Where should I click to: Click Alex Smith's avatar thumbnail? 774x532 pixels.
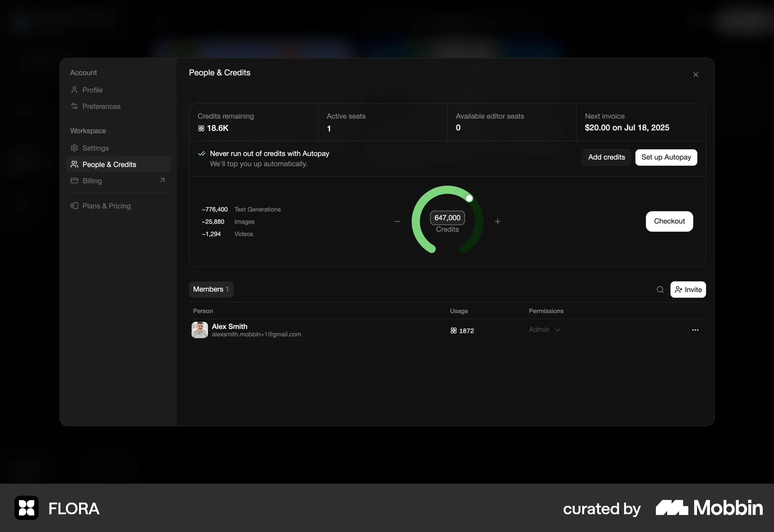[200, 330]
